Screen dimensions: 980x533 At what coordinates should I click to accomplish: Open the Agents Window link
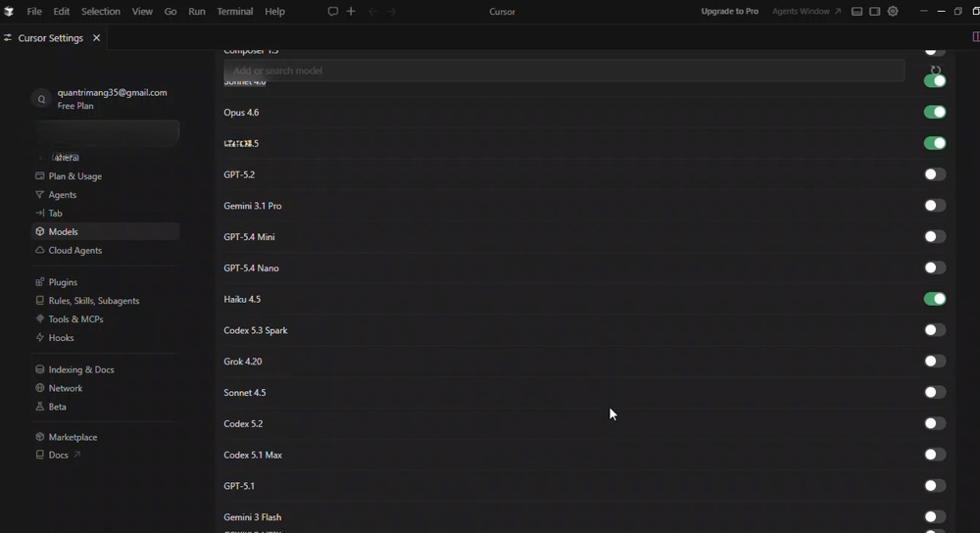(x=807, y=11)
